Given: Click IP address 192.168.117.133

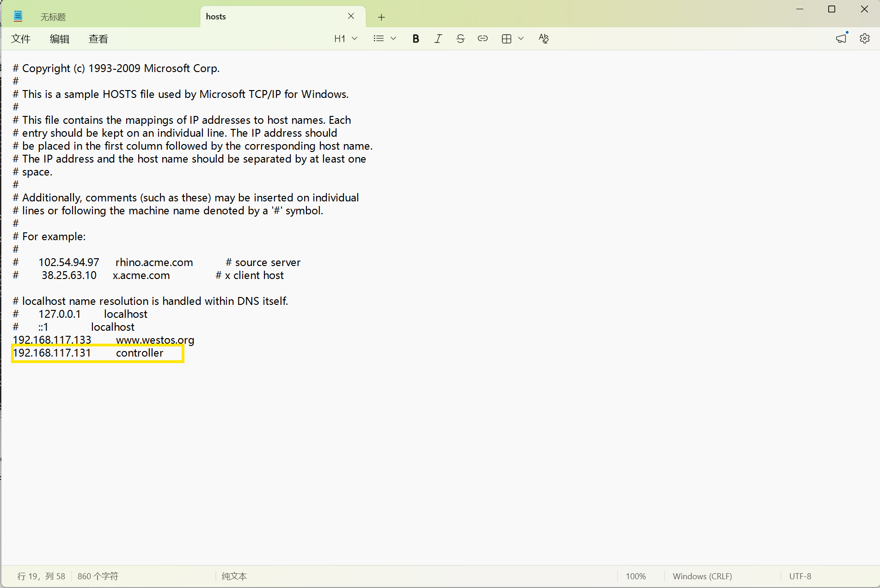Looking at the screenshot, I should (52, 340).
